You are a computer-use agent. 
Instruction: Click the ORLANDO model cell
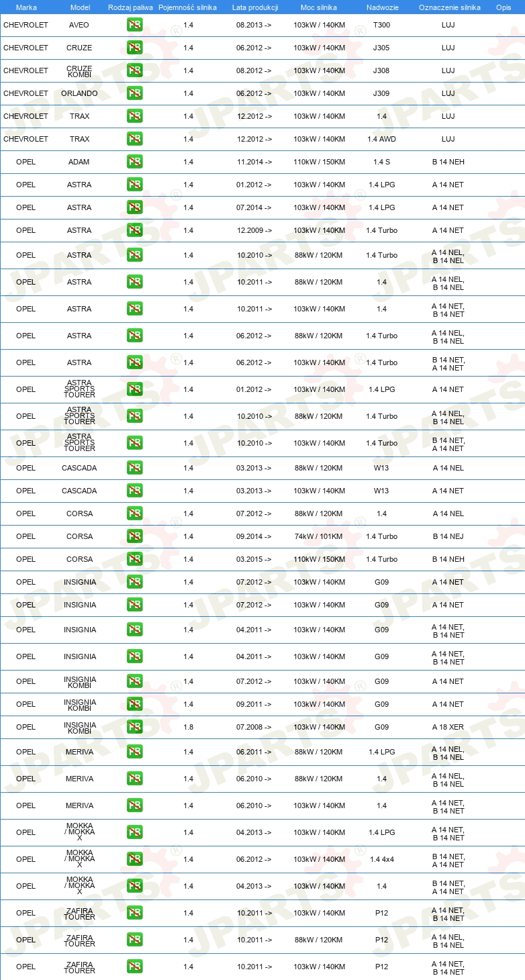(x=79, y=94)
